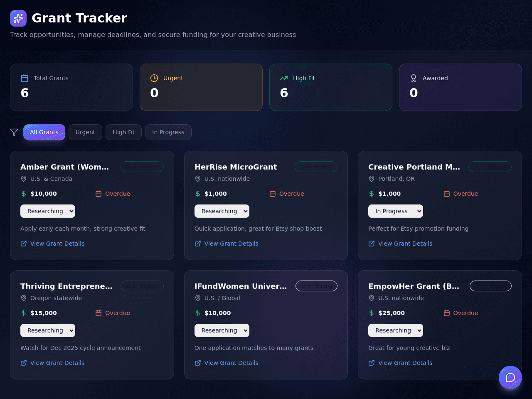The width and height of the screenshot is (532, 399).
Task: Click the IFundWomen Universal card title
Action: click(x=241, y=286)
